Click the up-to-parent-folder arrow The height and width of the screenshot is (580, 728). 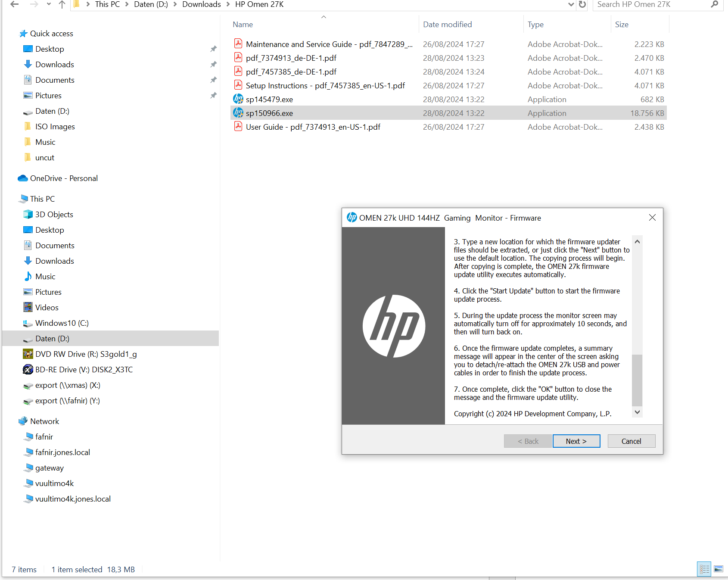click(62, 5)
